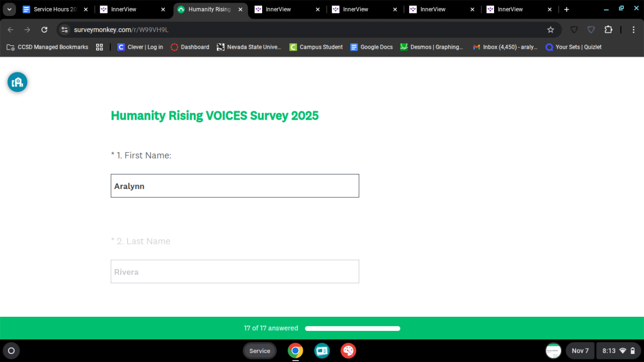The image size is (644, 362).
Task: Click the Last Name field containing Rivera
Action: [x=235, y=271]
